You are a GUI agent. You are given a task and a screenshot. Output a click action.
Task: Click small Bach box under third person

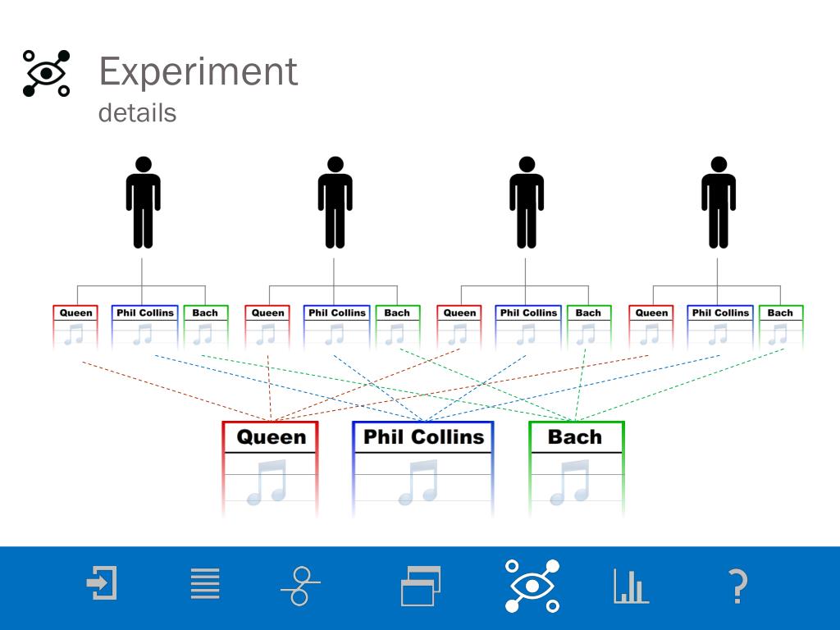tap(589, 326)
